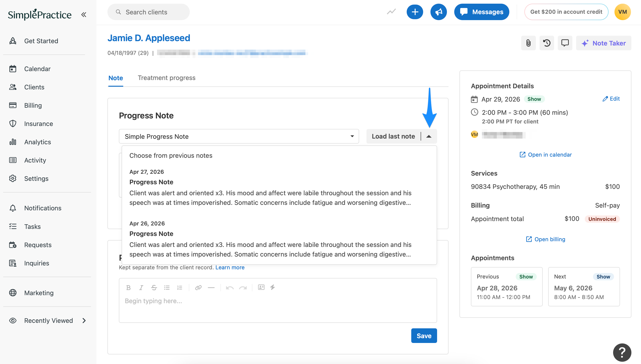Open the Previous appointment Apr 28, 2026 card

pos(506,286)
